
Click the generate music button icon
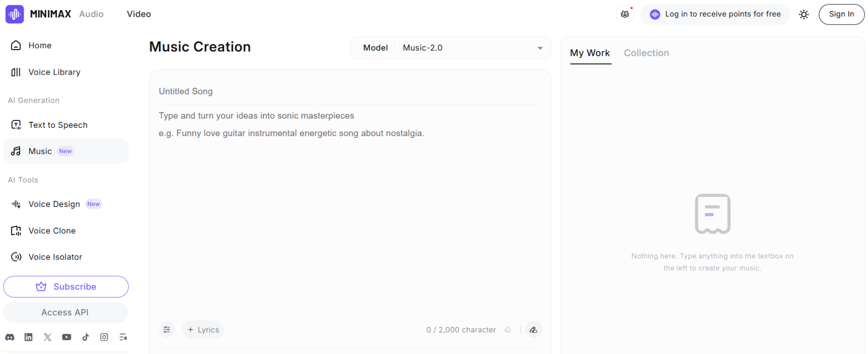(x=533, y=330)
